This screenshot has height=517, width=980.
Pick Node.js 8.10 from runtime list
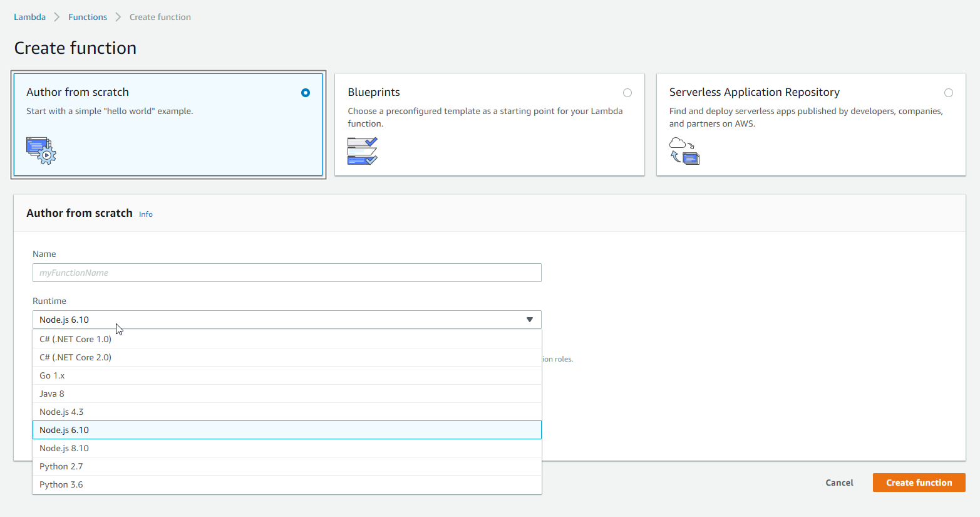[287, 448]
